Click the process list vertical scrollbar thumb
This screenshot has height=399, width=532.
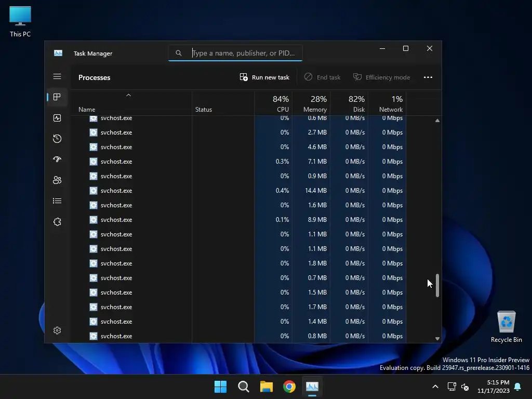(437, 286)
